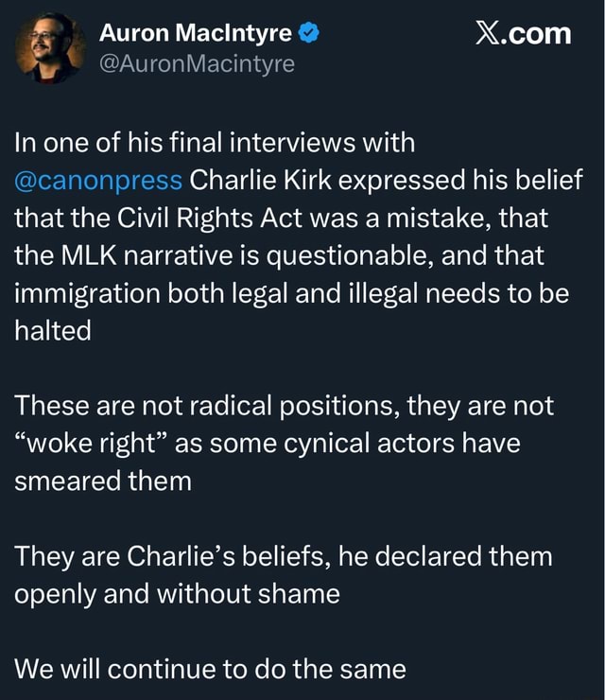Image resolution: width=605 pixels, height=700 pixels.
Task: Open the Auron MacIntyre display name
Action: tap(196, 35)
